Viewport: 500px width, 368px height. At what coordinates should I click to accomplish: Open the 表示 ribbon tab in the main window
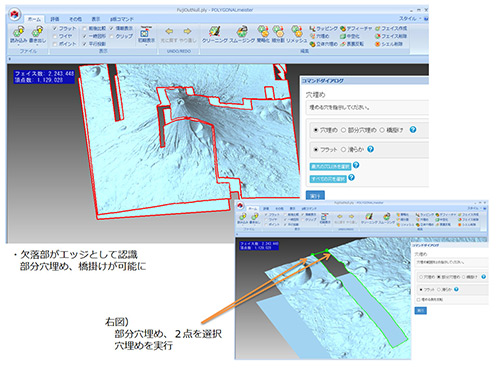click(x=96, y=19)
